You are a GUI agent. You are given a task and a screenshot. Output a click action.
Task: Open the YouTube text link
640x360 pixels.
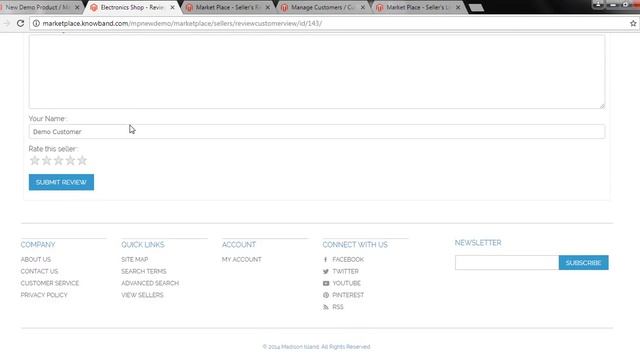347,283
